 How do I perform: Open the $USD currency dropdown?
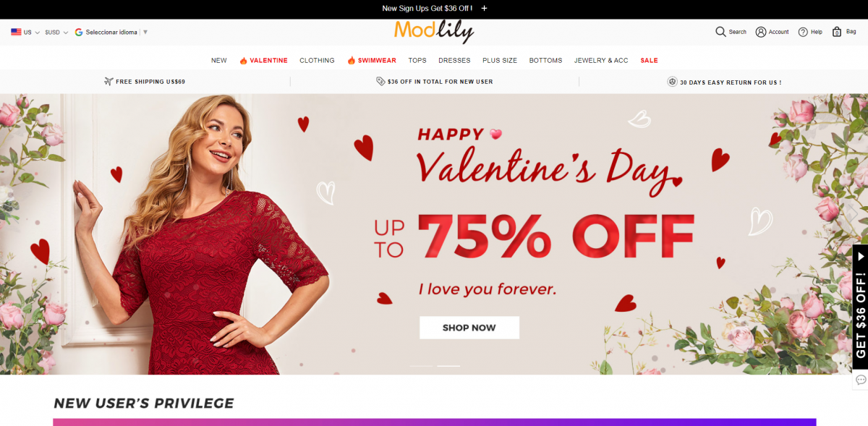click(x=56, y=32)
